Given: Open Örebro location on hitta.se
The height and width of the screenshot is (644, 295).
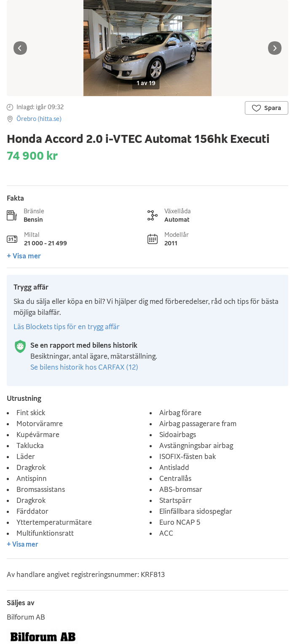Looking at the screenshot, I should tap(39, 119).
